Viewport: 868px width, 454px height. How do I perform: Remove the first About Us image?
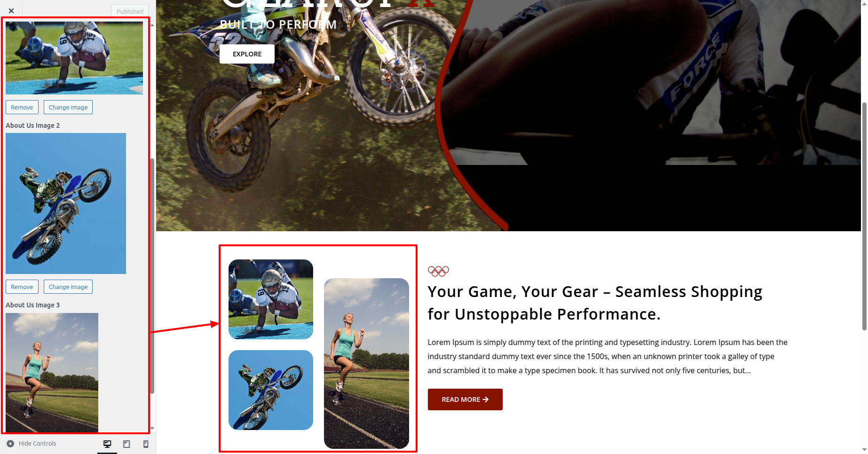tap(22, 107)
